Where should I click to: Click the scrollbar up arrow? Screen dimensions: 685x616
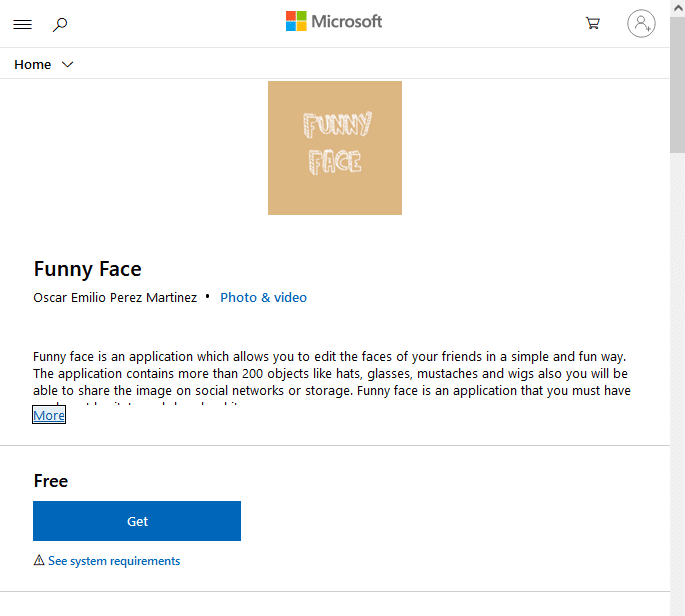tap(677, 8)
